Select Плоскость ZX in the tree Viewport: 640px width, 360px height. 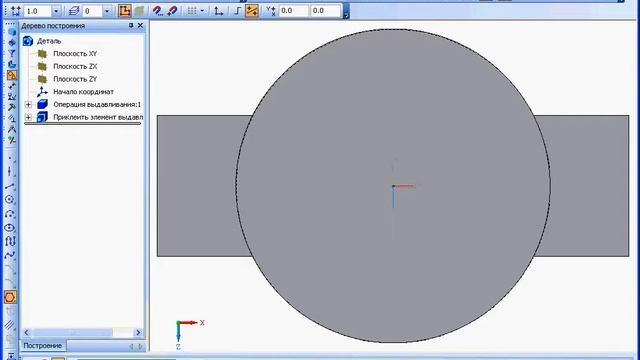pyautogui.click(x=75, y=66)
